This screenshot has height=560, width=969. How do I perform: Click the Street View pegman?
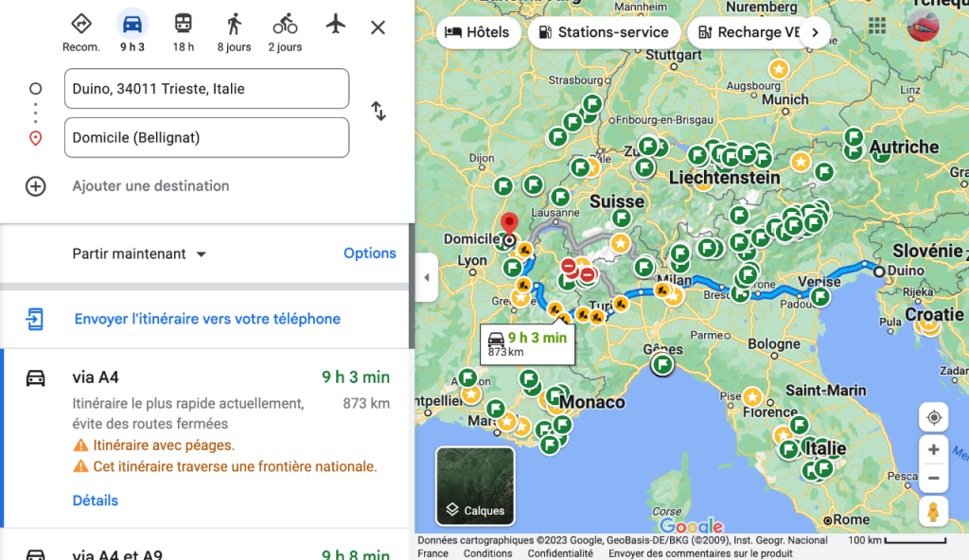(x=934, y=513)
